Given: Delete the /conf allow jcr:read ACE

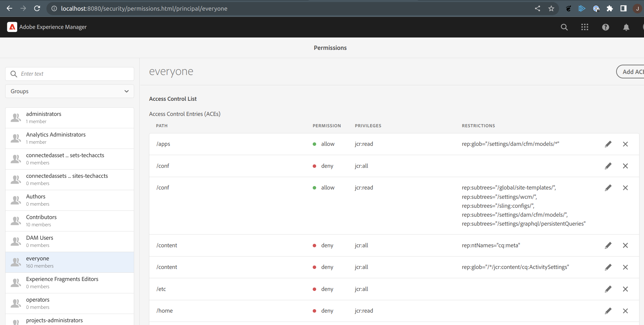Looking at the screenshot, I should [x=625, y=188].
